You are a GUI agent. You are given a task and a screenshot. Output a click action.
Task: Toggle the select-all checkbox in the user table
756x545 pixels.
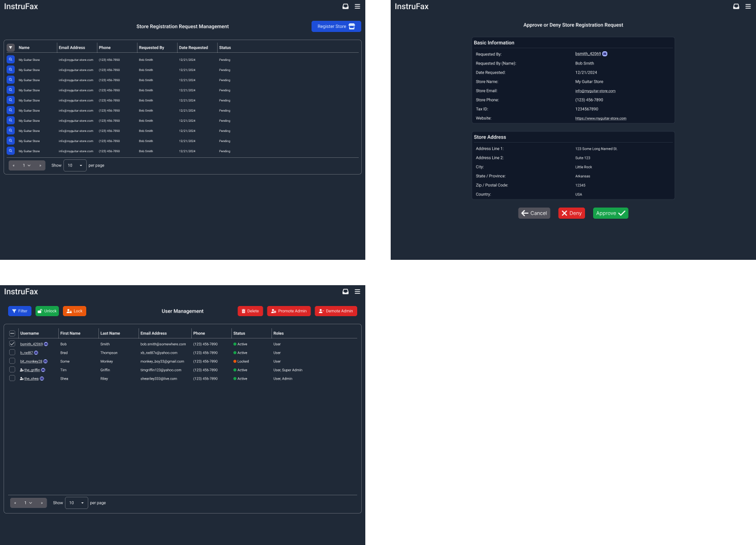[x=12, y=333]
